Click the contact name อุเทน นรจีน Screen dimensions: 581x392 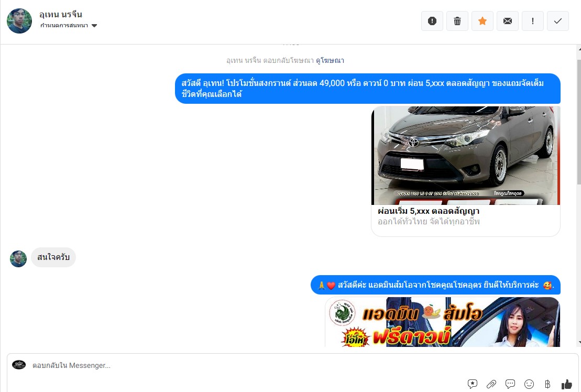(61, 15)
